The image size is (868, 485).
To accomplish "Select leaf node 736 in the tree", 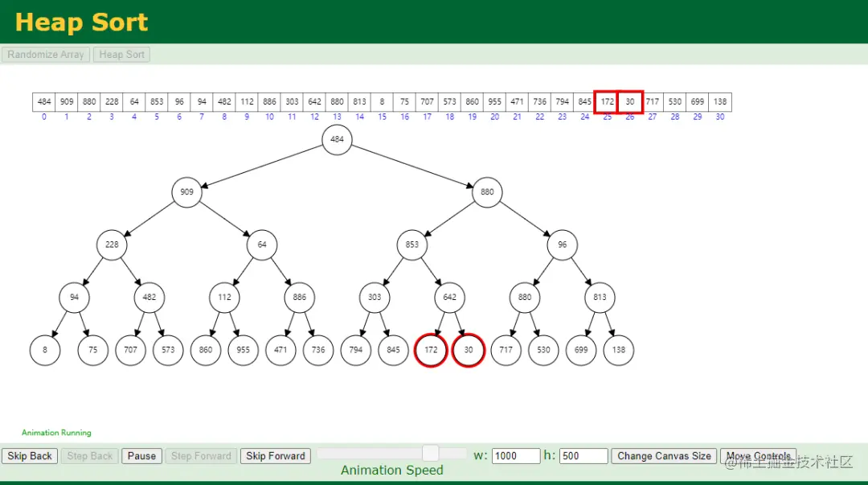I will [x=318, y=350].
